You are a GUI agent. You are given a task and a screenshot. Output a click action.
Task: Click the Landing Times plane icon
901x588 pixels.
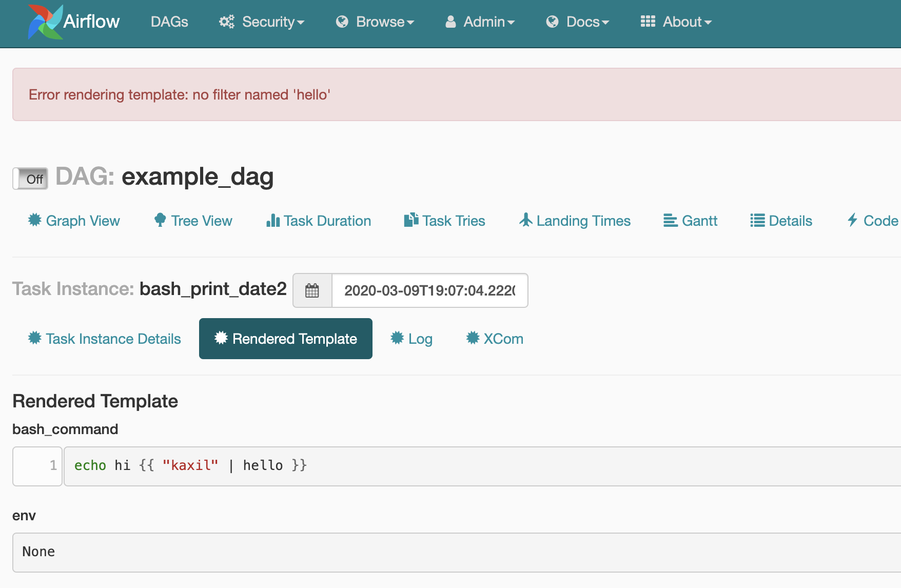tap(526, 220)
